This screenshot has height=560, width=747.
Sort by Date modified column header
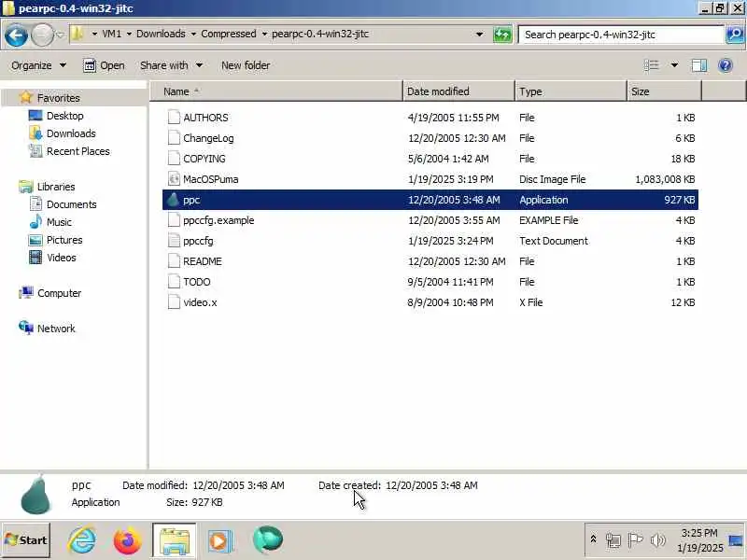click(x=459, y=91)
